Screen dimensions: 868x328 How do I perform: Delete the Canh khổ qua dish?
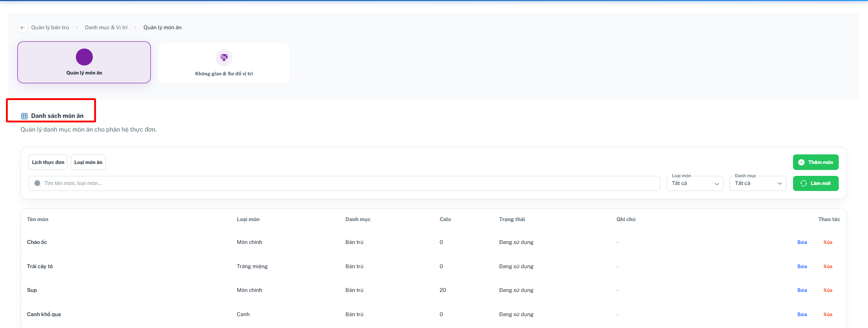pyautogui.click(x=828, y=314)
